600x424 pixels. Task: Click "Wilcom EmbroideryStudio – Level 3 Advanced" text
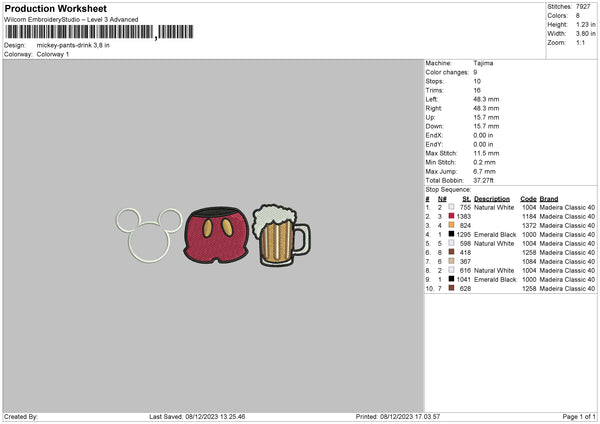pyautogui.click(x=71, y=20)
